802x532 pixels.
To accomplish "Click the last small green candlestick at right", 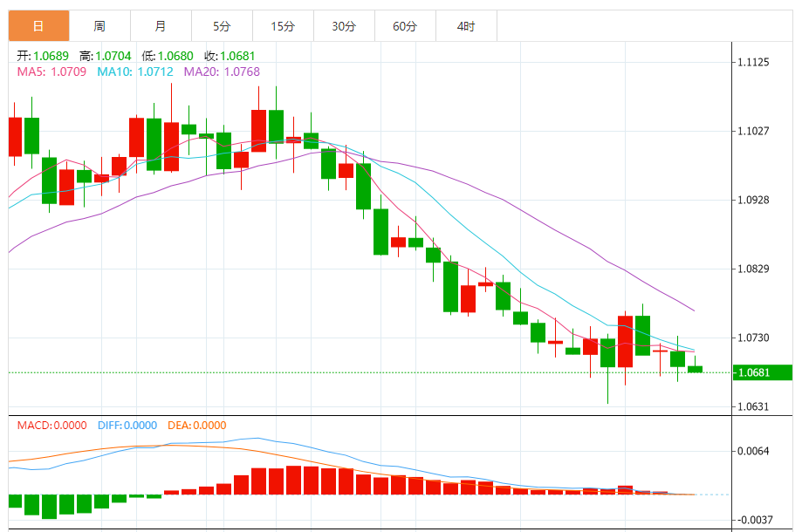I will coord(696,368).
